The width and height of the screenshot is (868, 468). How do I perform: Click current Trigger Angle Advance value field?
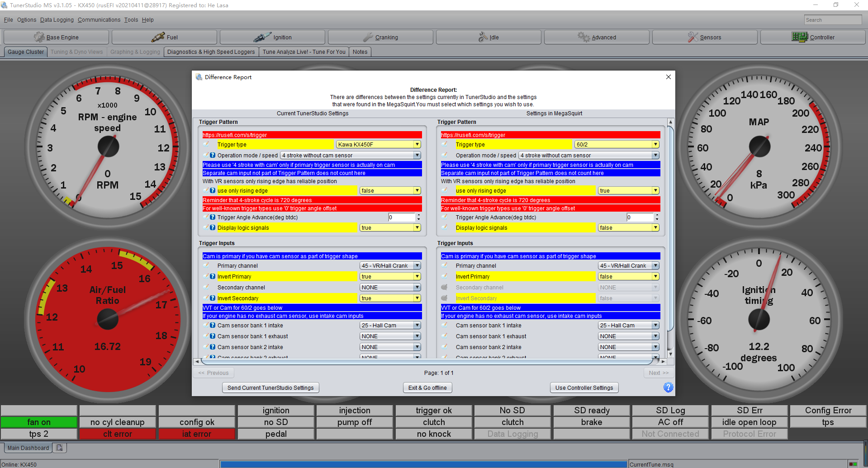(x=402, y=217)
